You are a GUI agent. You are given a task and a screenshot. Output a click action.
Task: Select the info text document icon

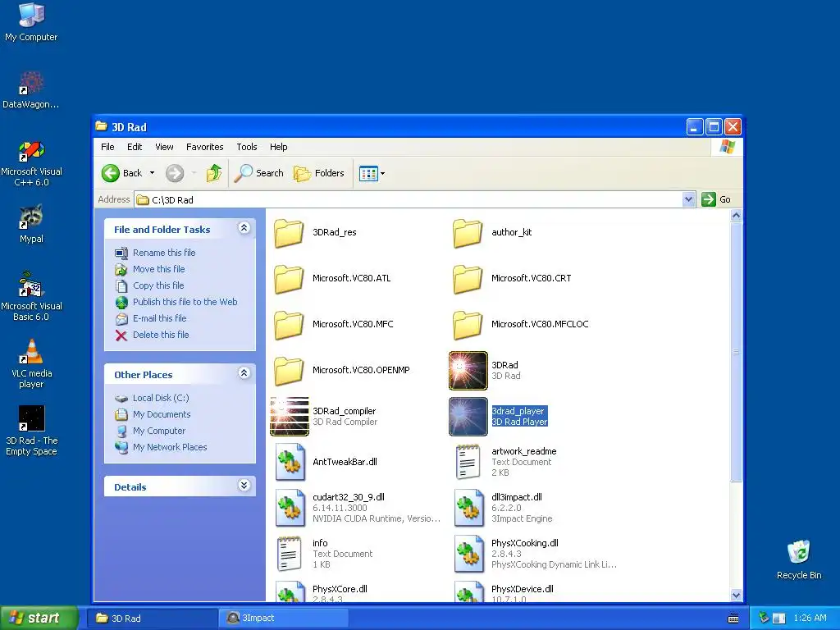point(290,554)
